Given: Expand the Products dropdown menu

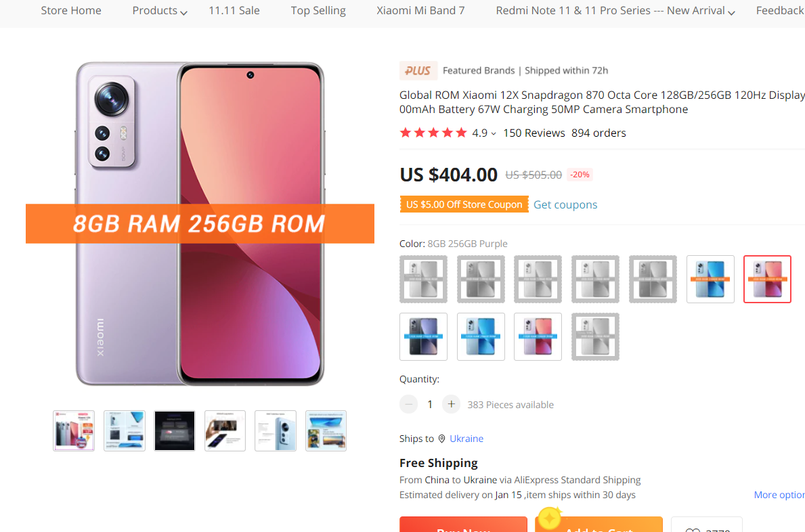Looking at the screenshot, I should click(160, 11).
